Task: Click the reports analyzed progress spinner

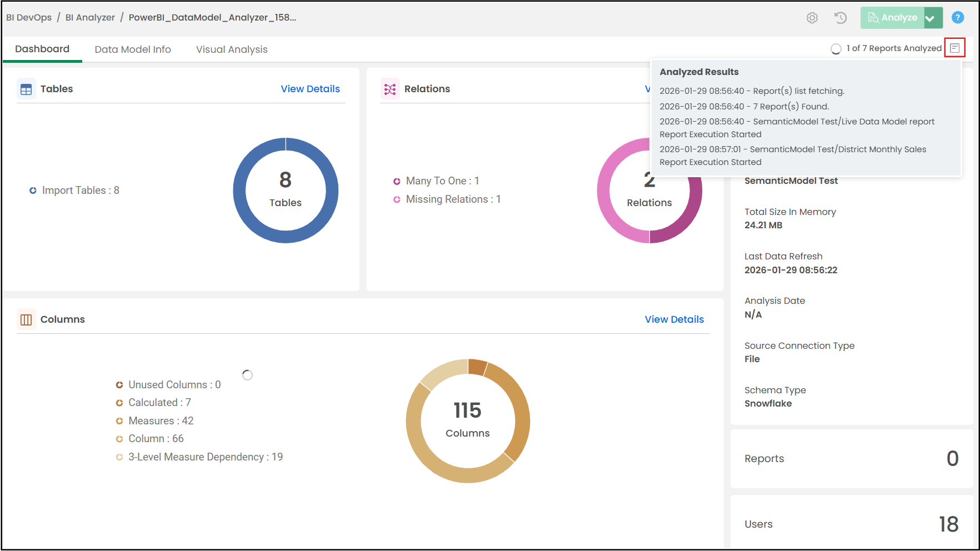Action: point(836,49)
